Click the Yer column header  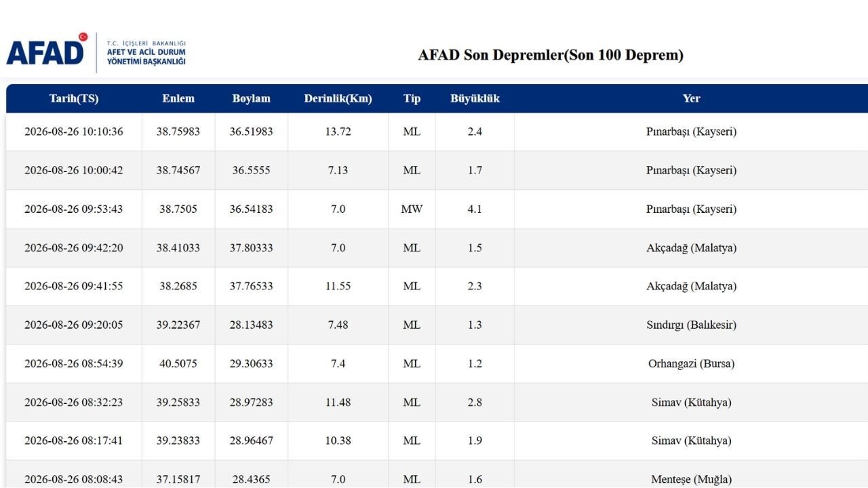click(x=691, y=98)
